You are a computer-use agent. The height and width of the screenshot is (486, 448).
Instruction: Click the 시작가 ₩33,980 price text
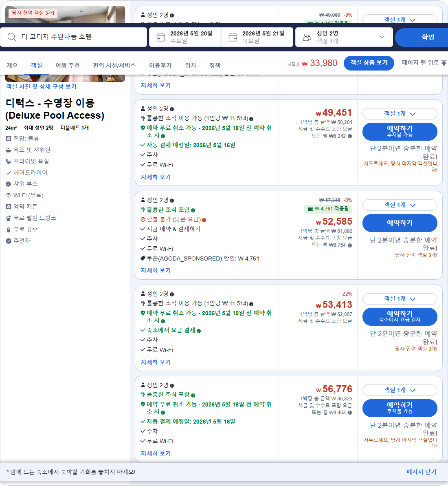tap(312, 63)
